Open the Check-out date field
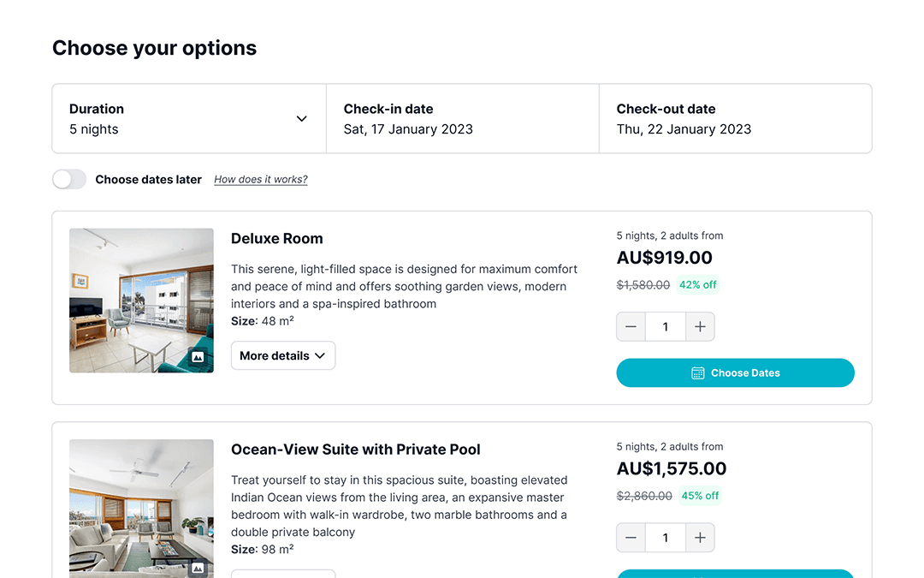Image resolution: width=924 pixels, height=578 pixels. [736, 118]
